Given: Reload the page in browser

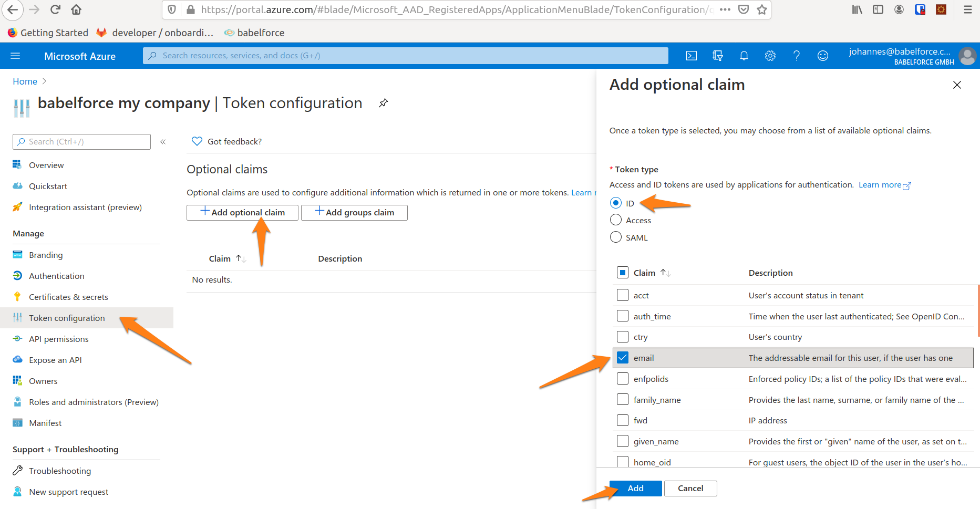Looking at the screenshot, I should pyautogui.click(x=55, y=9).
